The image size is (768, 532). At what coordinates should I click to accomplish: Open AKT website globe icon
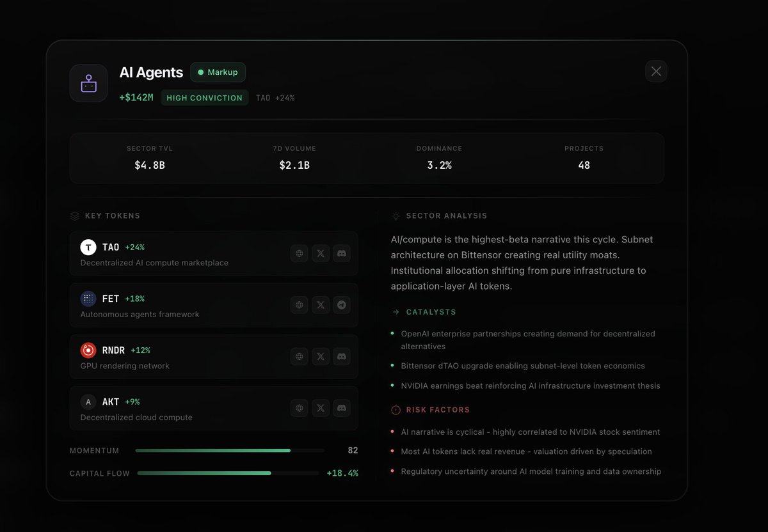coord(300,407)
